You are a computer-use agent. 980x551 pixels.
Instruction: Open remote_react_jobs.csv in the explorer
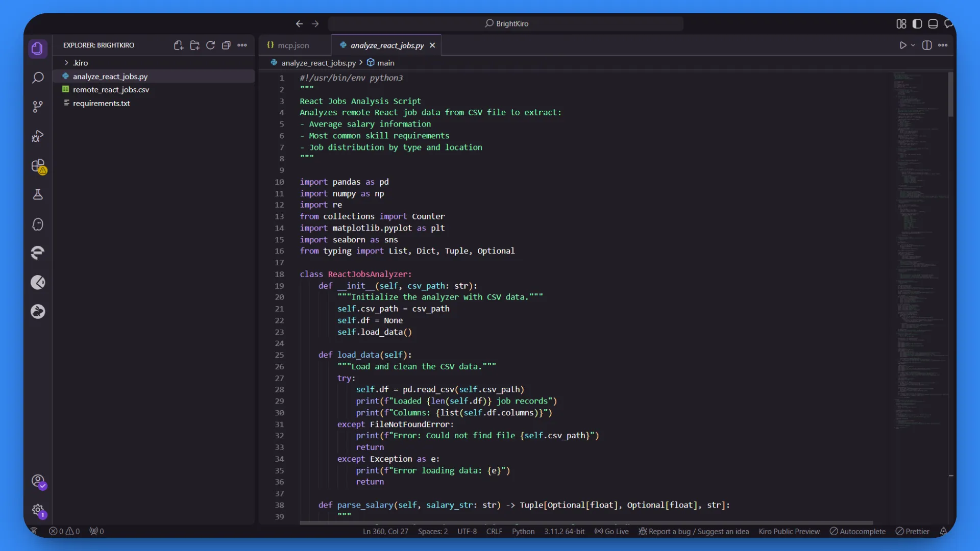(x=111, y=90)
